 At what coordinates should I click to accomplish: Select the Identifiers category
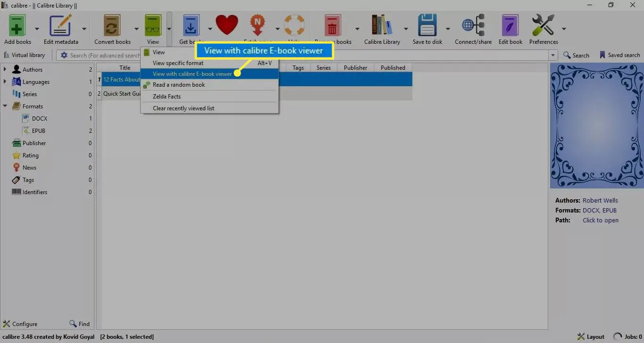click(x=35, y=192)
